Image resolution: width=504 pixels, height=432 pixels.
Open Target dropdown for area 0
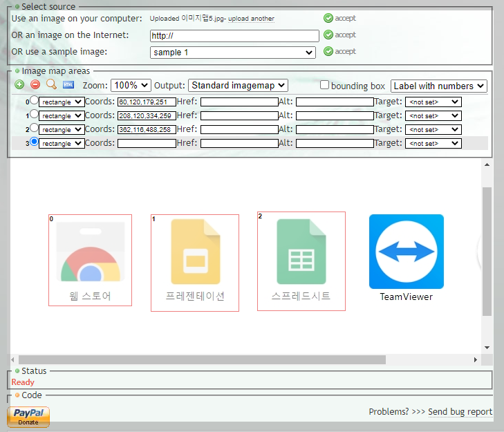(433, 102)
